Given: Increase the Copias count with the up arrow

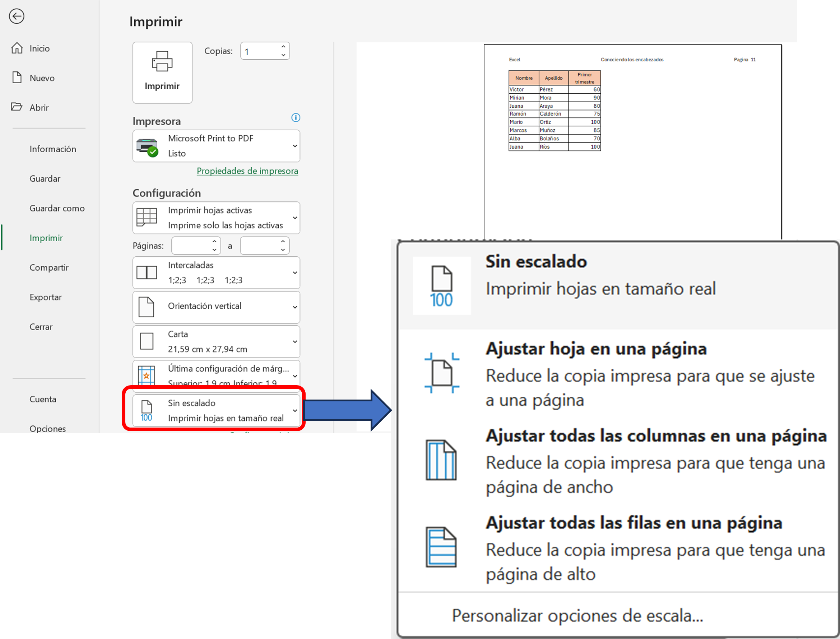Looking at the screenshot, I should 283,47.
